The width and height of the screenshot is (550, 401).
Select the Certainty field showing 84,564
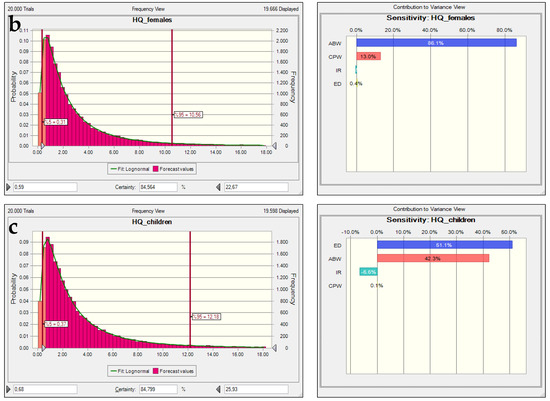(x=158, y=187)
